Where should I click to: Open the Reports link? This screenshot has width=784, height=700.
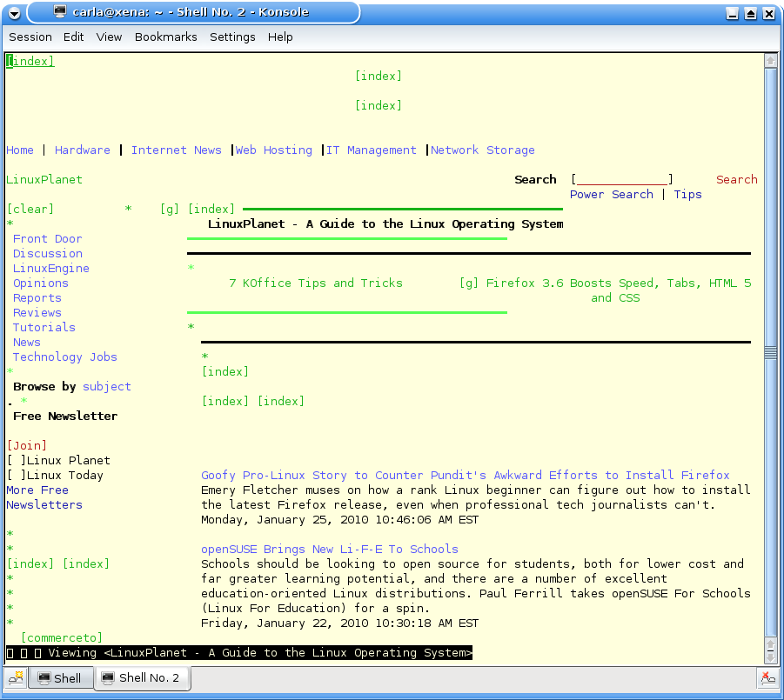click(37, 297)
